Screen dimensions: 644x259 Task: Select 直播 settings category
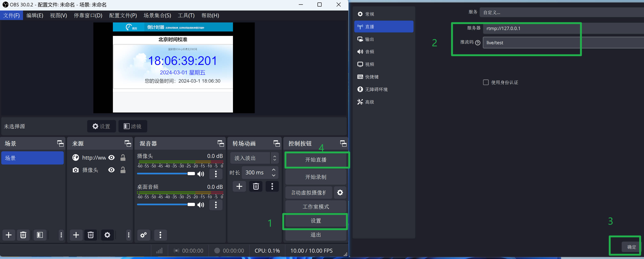[384, 27]
